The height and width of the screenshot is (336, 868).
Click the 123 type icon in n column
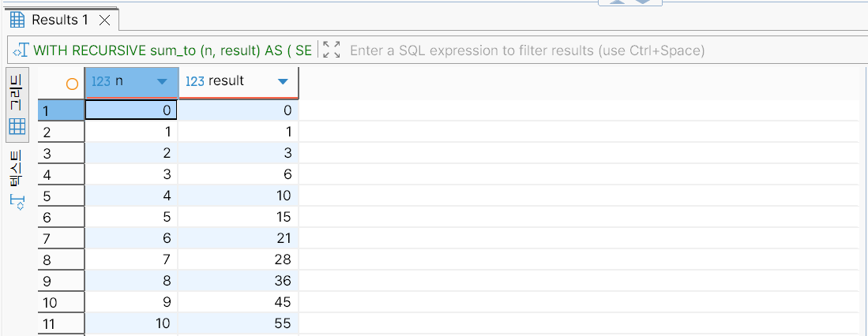[100, 81]
